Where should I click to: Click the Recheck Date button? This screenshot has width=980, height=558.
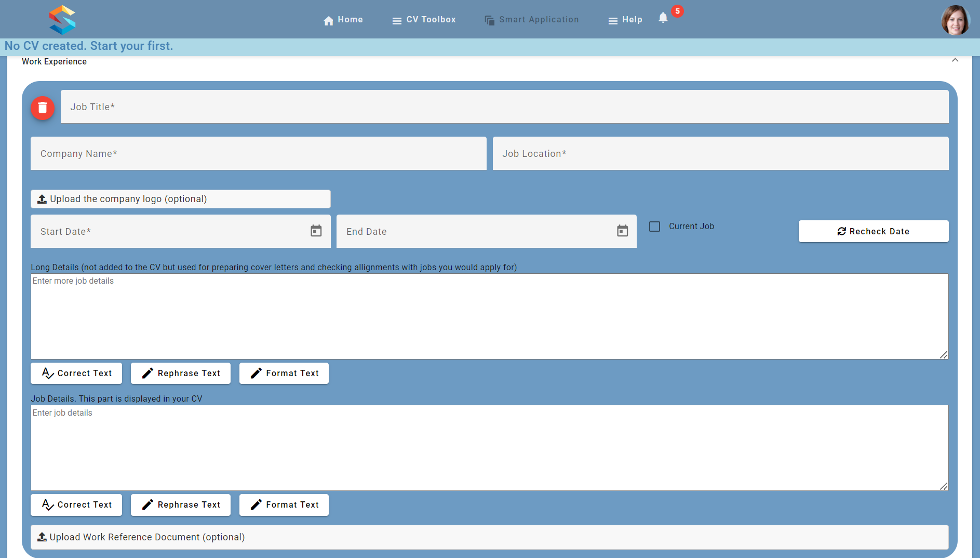[874, 231]
